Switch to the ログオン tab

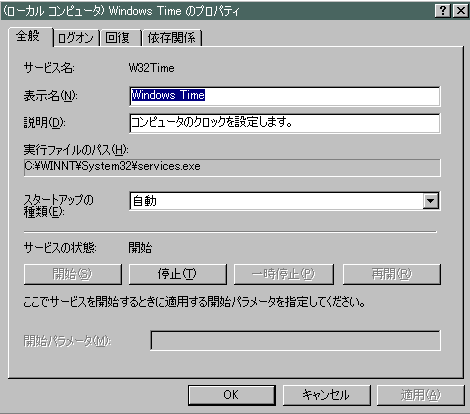pyautogui.click(x=76, y=38)
